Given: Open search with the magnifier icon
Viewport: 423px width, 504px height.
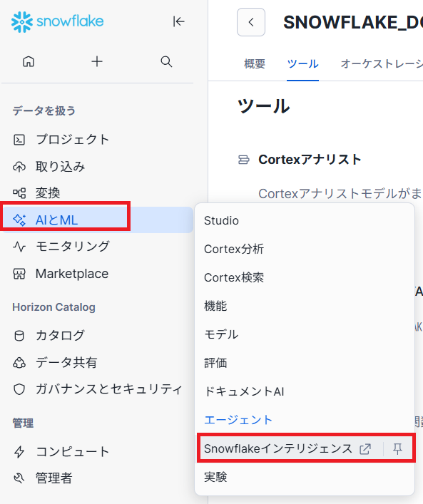Looking at the screenshot, I should click(x=166, y=61).
